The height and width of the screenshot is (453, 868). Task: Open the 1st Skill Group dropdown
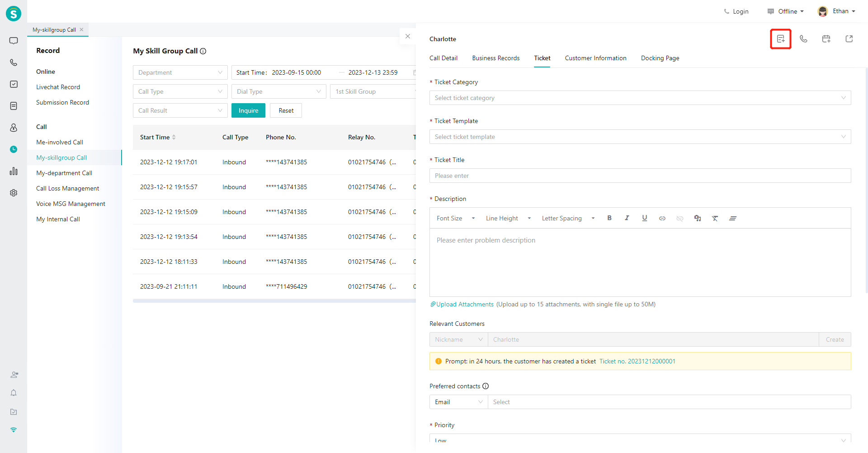(373, 91)
